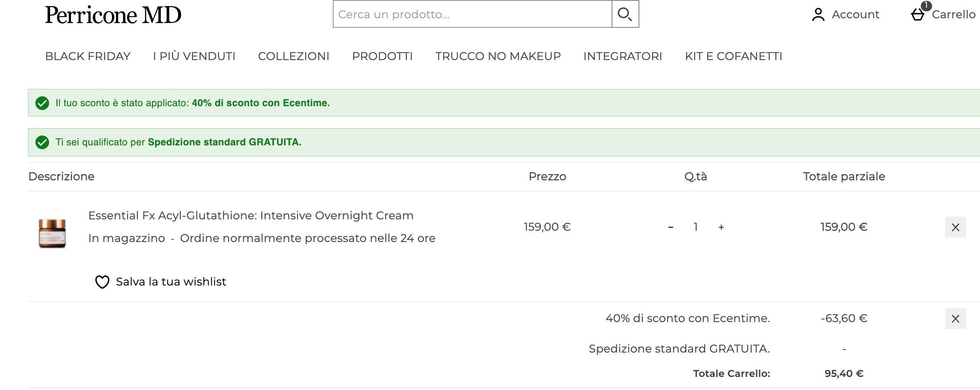Click the Cerca un prodotto search field
The width and height of the screenshot is (980, 390).
[473, 14]
